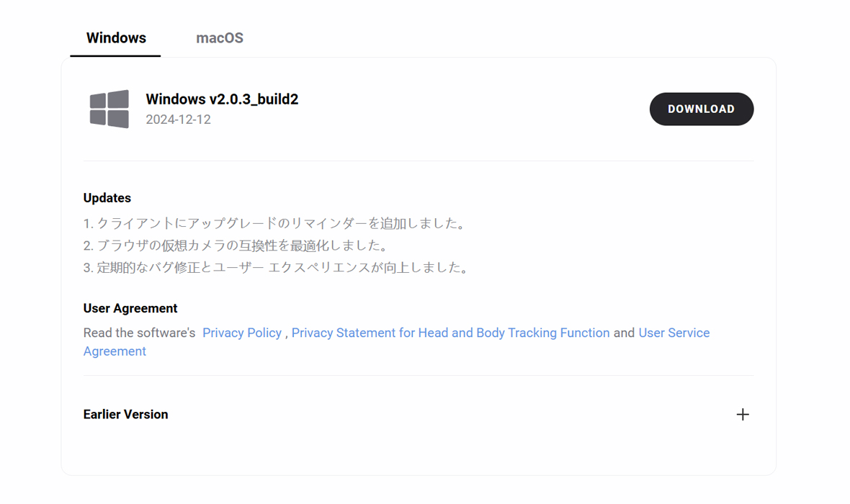Image resolution: width=850 pixels, height=504 pixels.
Task: Click the Windows logo icon
Action: pos(109,109)
